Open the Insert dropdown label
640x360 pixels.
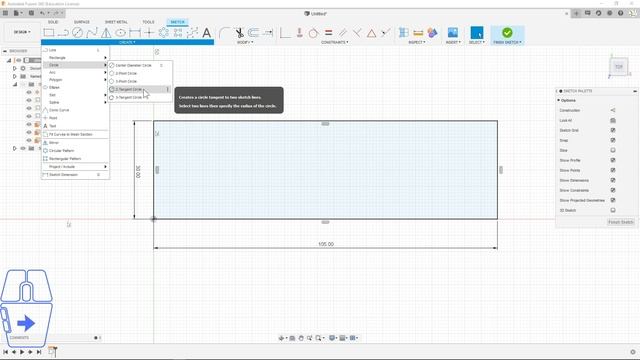pyautogui.click(x=453, y=42)
